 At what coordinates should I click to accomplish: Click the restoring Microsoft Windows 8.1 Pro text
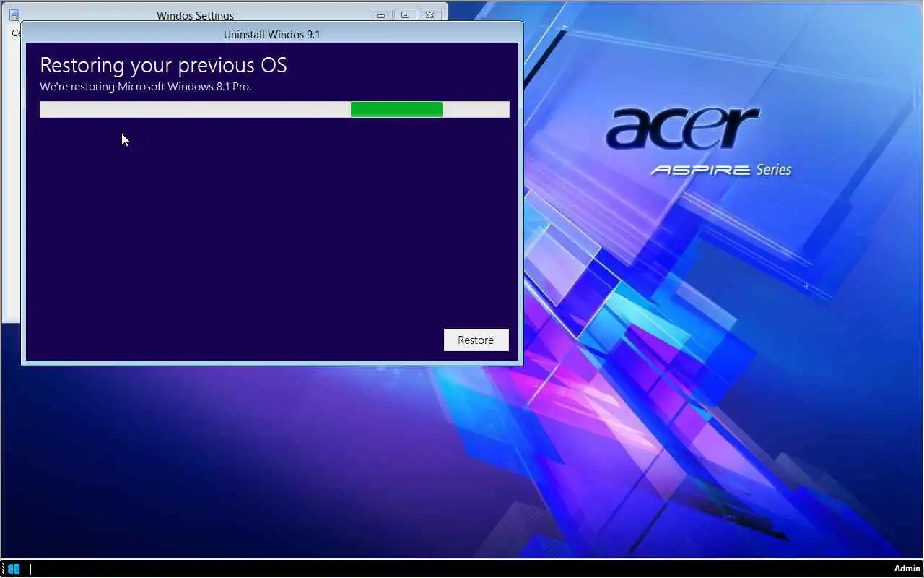click(146, 87)
